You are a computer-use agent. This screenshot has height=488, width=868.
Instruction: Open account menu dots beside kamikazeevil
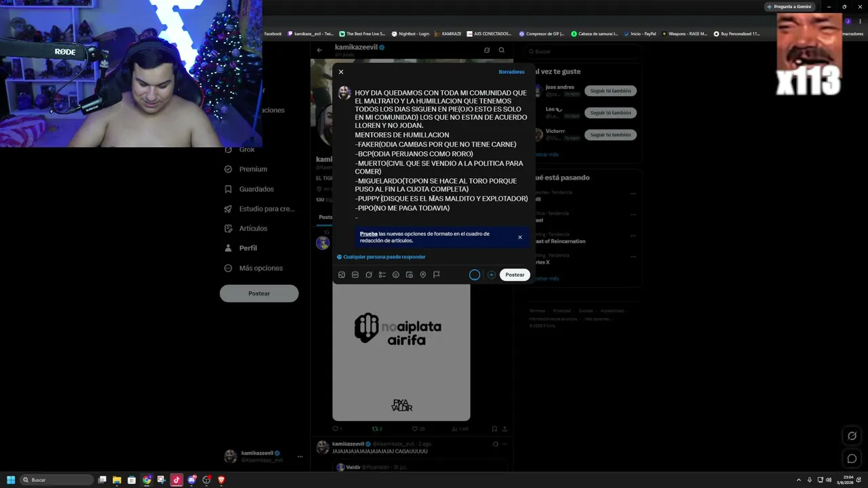(x=300, y=457)
